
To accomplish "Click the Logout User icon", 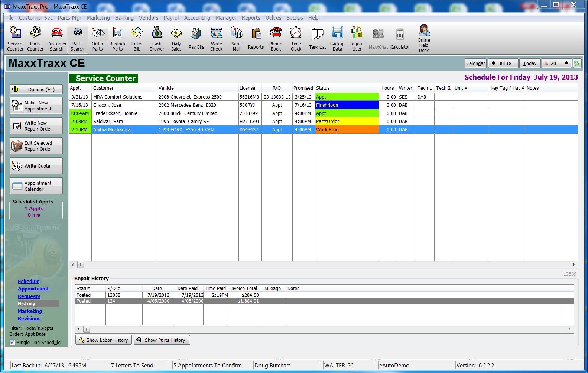I will click(x=357, y=39).
